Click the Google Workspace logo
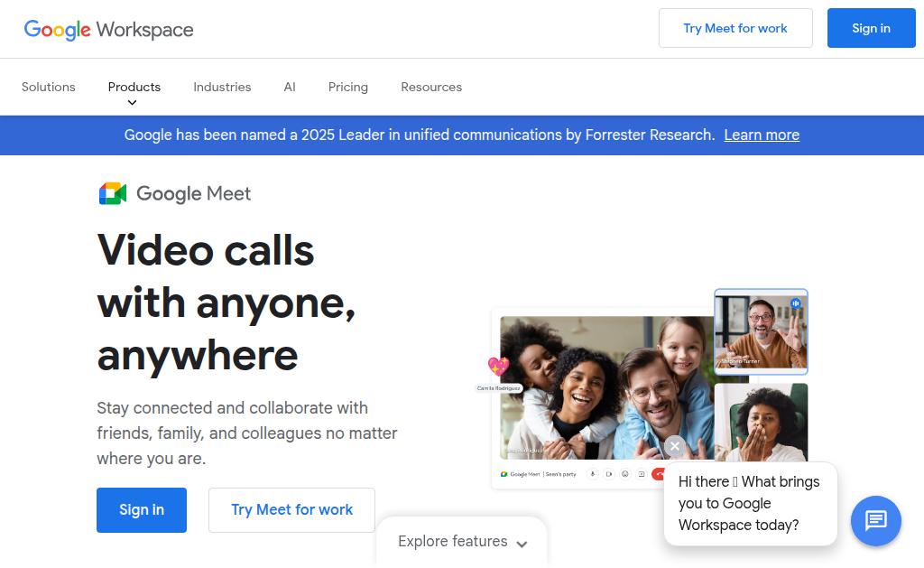 [x=108, y=29]
